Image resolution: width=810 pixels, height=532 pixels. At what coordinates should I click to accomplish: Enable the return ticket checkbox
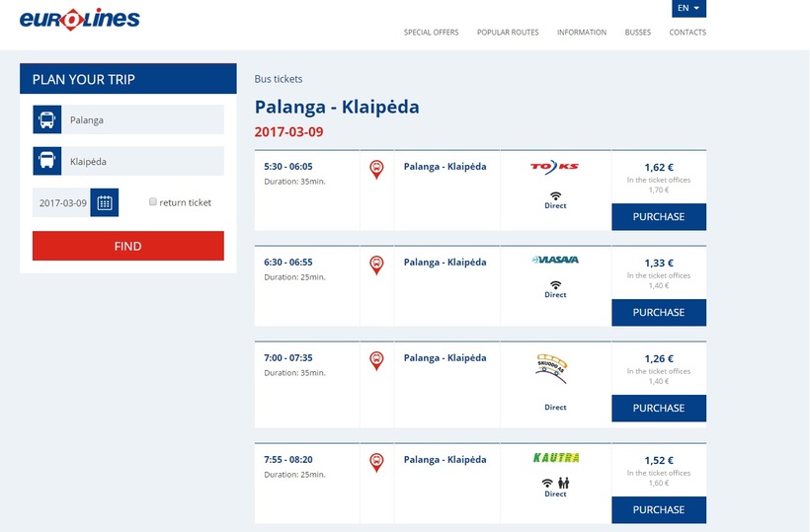[x=153, y=201]
